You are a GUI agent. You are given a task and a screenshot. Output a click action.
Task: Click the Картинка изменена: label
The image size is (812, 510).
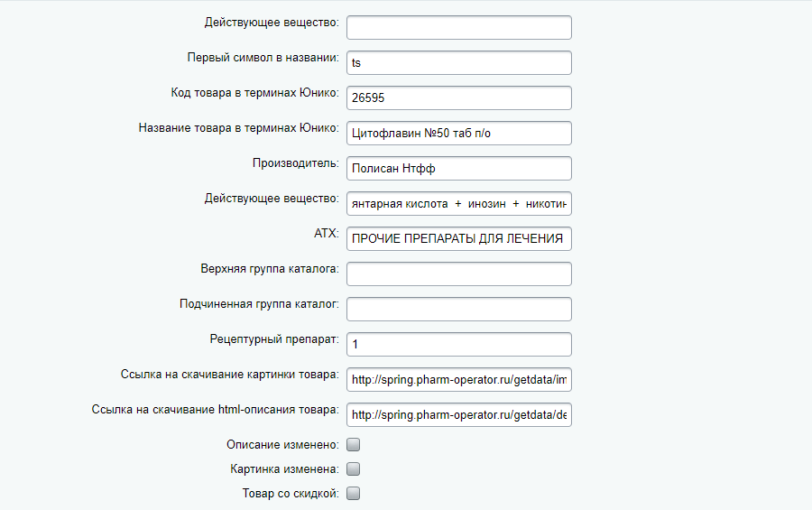click(x=285, y=469)
